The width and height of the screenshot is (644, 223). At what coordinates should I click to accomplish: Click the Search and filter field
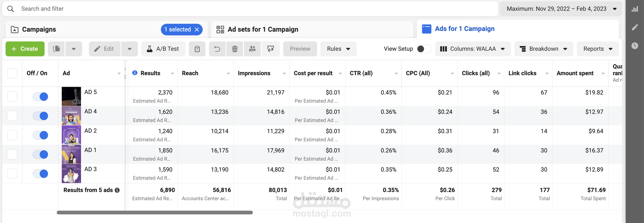[x=250, y=9]
